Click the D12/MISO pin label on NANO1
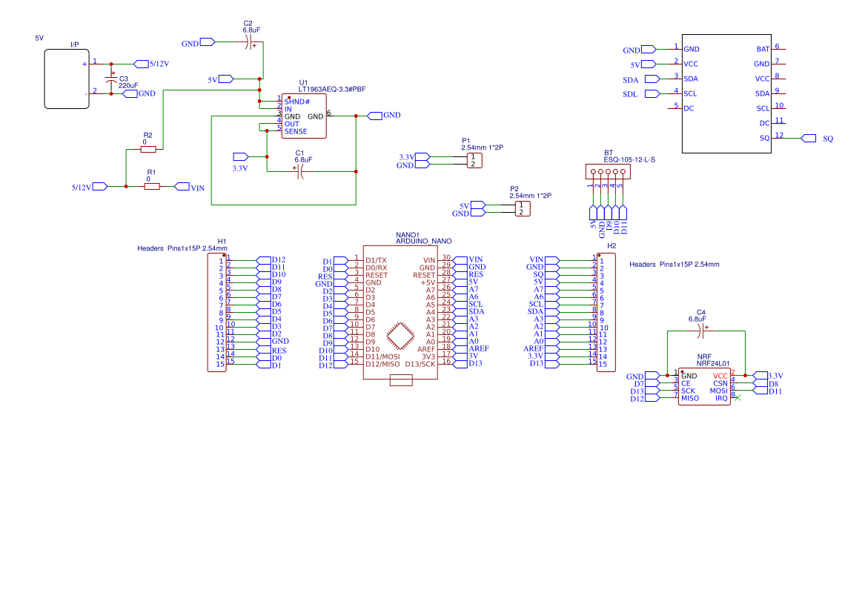 tap(382, 365)
